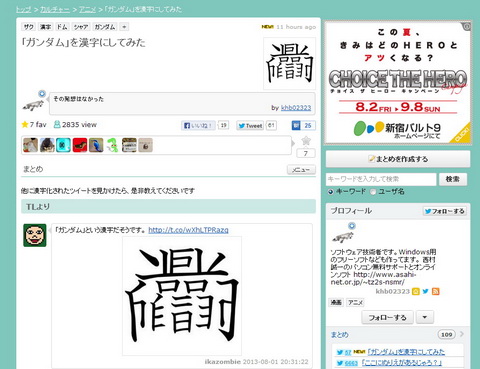Open the first avatar in the favorites row

coord(30,145)
